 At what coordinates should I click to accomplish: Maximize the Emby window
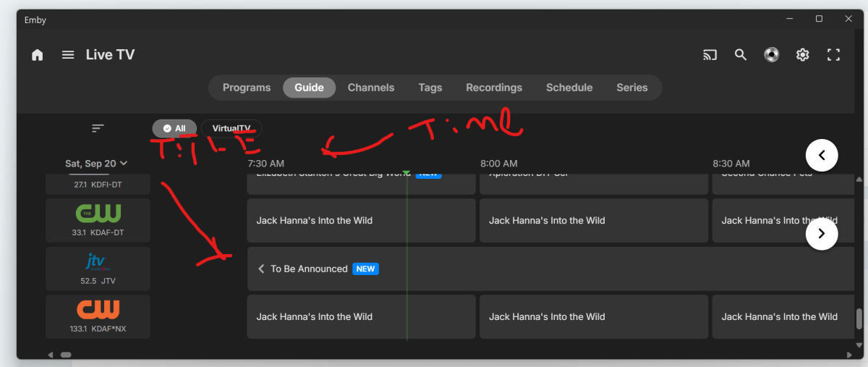pos(819,20)
